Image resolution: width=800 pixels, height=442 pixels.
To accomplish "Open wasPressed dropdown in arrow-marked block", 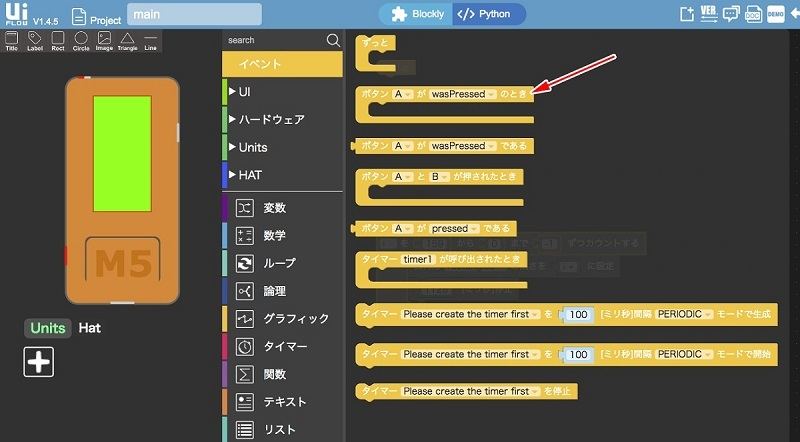I will point(463,94).
